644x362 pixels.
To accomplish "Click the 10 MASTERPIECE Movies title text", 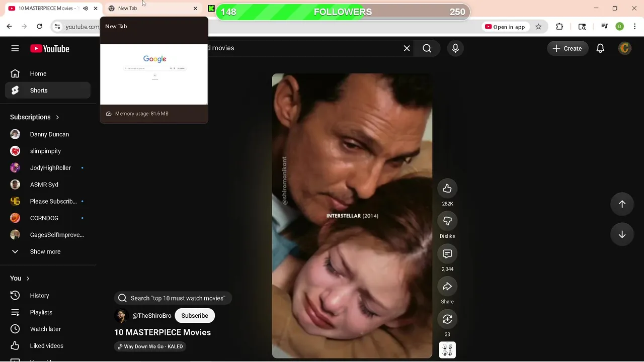I will click(x=163, y=332).
